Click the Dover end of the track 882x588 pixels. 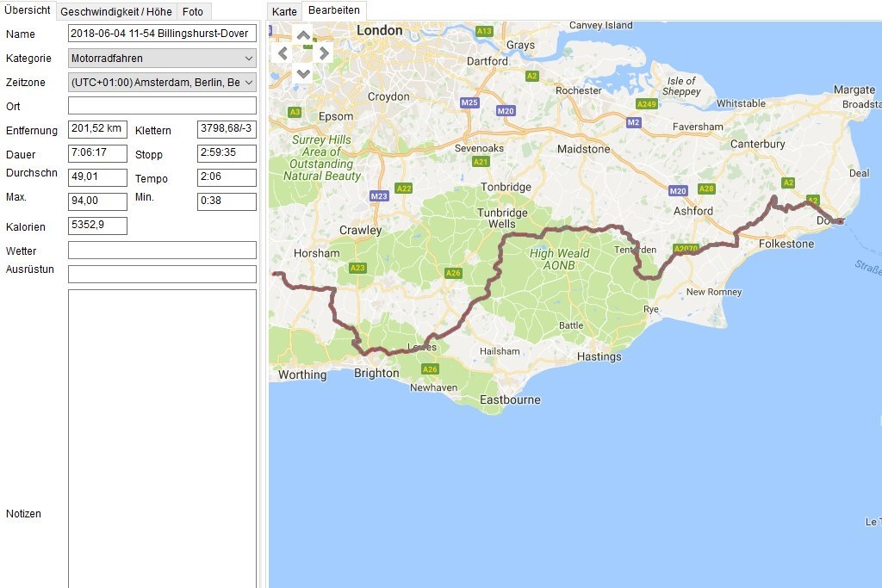(x=837, y=221)
